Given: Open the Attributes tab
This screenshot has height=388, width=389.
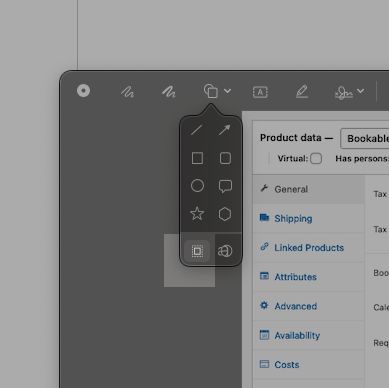Looking at the screenshot, I should click(x=309, y=277).
